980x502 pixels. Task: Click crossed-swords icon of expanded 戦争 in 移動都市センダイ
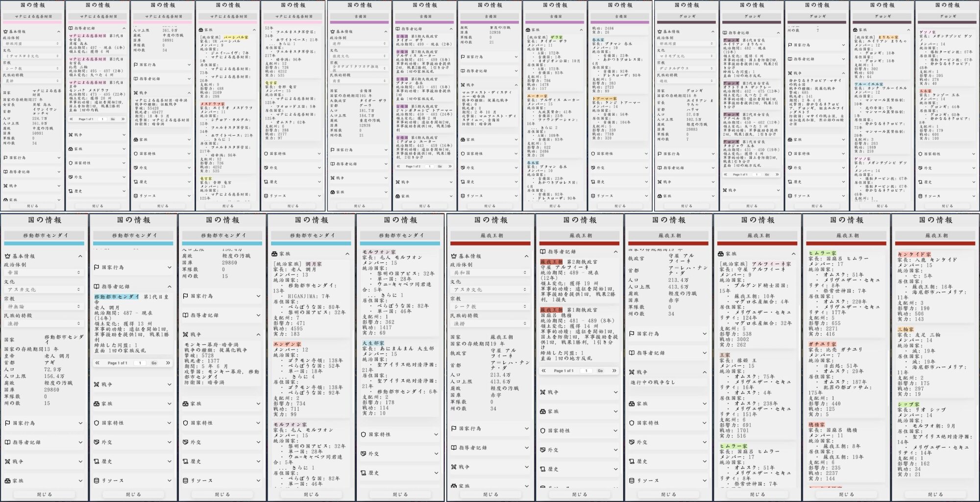[x=186, y=334]
